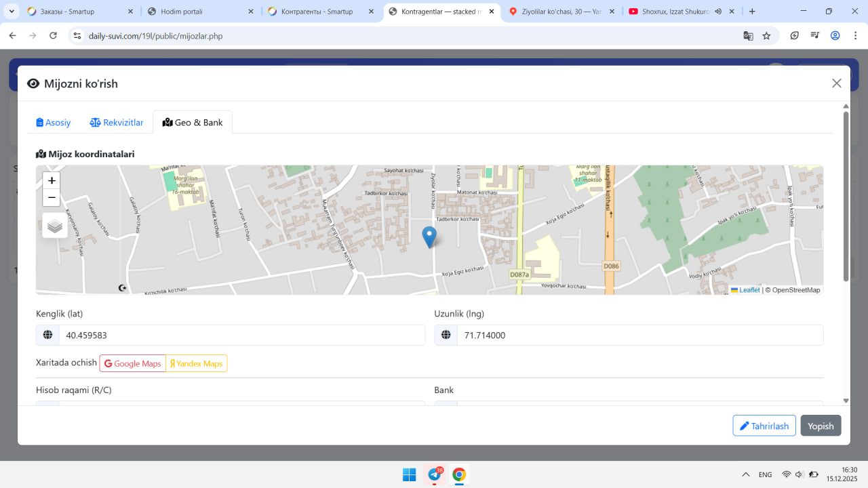Switch to the Rekvizitlar tab

[x=117, y=123]
